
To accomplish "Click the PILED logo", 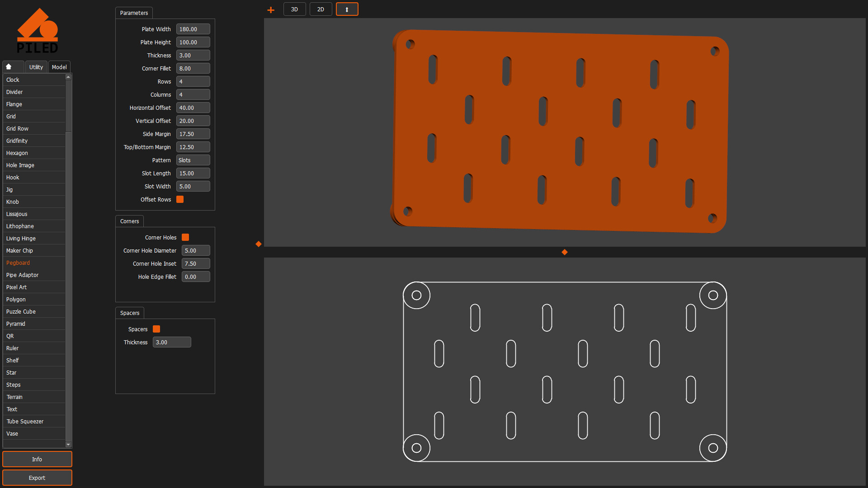I will (x=38, y=31).
